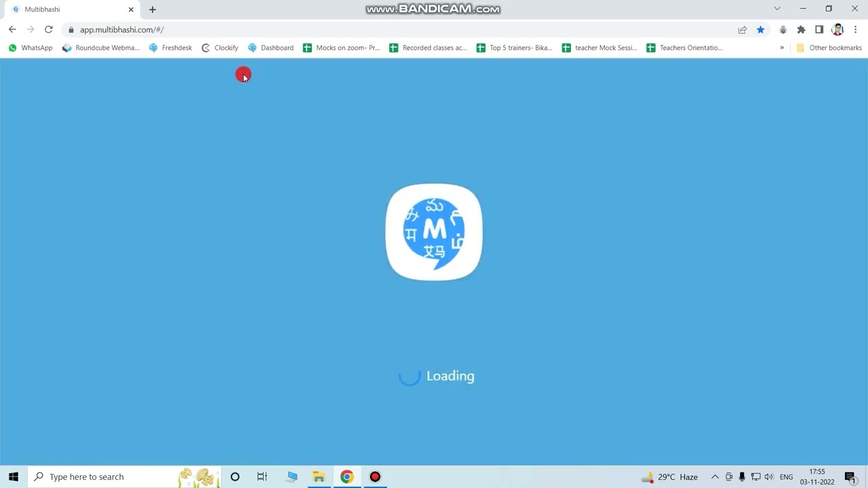868x488 pixels.
Task: Open the teacher Mock Session bookmark
Action: pyautogui.click(x=599, y=48)
